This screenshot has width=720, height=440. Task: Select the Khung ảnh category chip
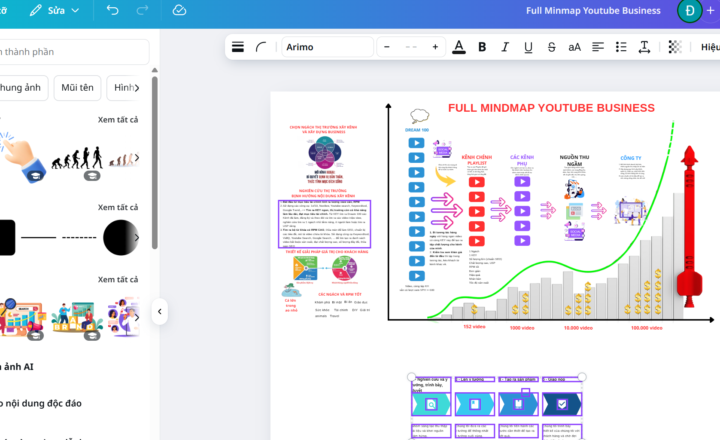(23, 88)
